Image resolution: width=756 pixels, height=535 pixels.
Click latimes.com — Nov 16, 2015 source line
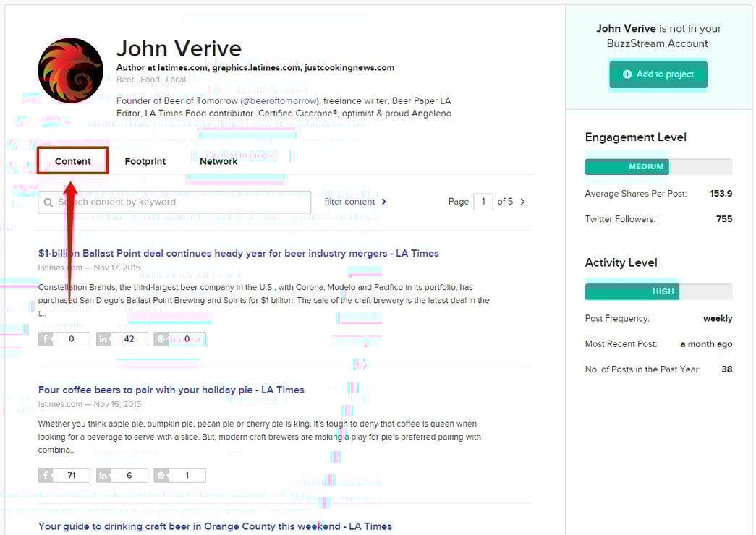89,404
